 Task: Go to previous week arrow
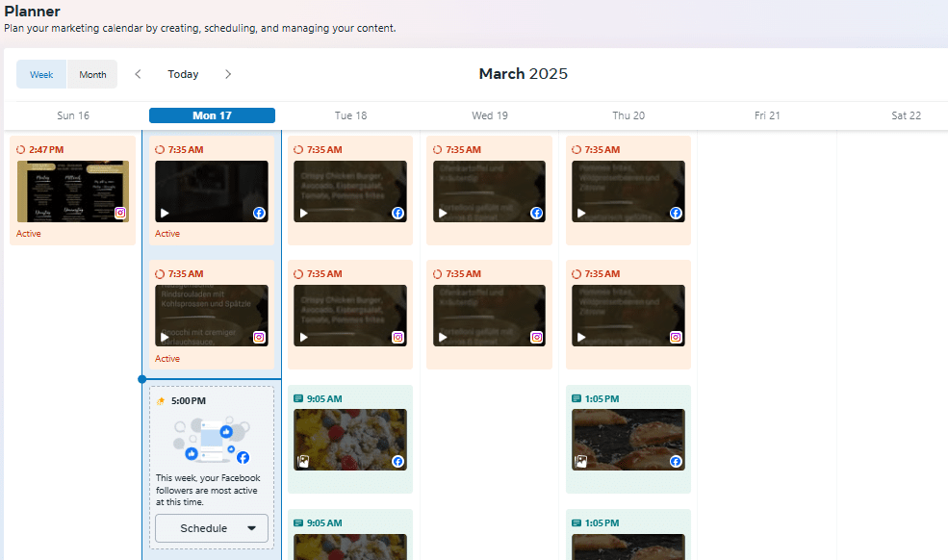click(138, 74)
